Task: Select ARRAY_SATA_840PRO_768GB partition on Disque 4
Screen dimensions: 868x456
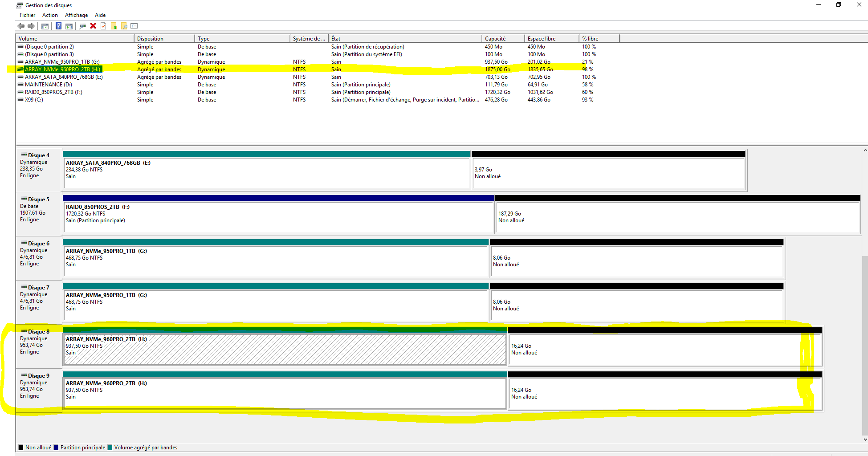Action: [x=267, y=170]
